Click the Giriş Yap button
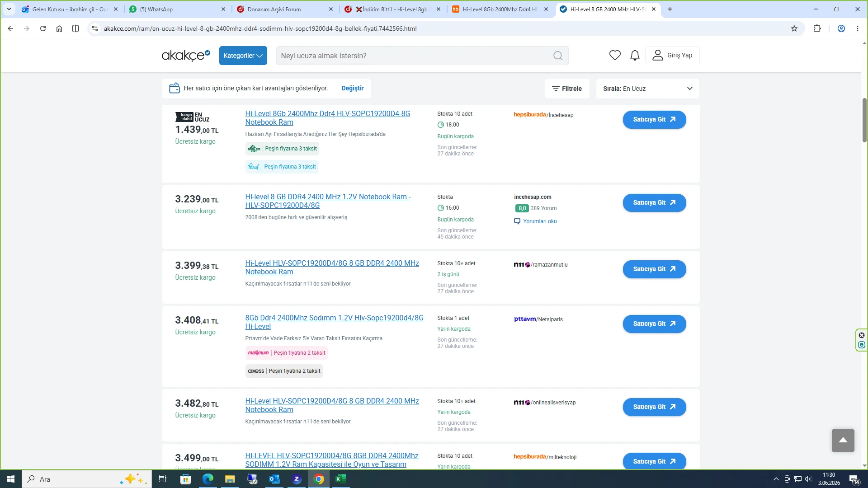Viewport: 868px width, 488px height. pyautogui.click(x=672, y=55)
